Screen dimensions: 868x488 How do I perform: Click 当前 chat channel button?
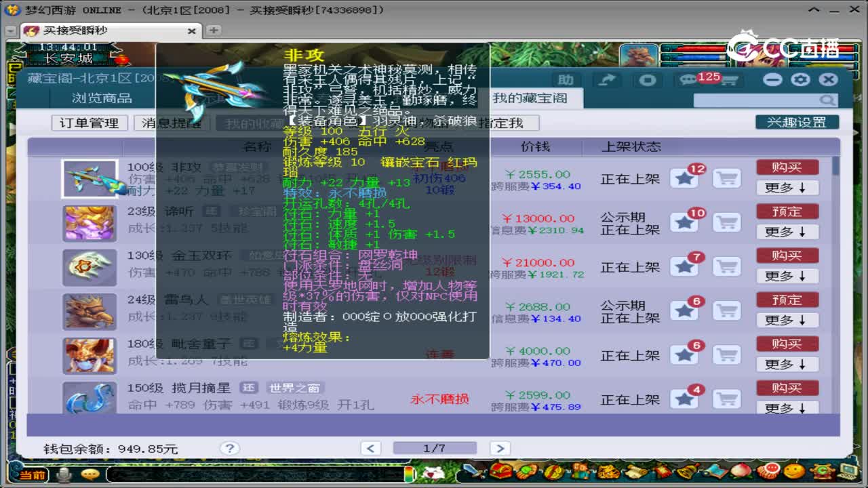pyautogui.click(x=32, y=475)
